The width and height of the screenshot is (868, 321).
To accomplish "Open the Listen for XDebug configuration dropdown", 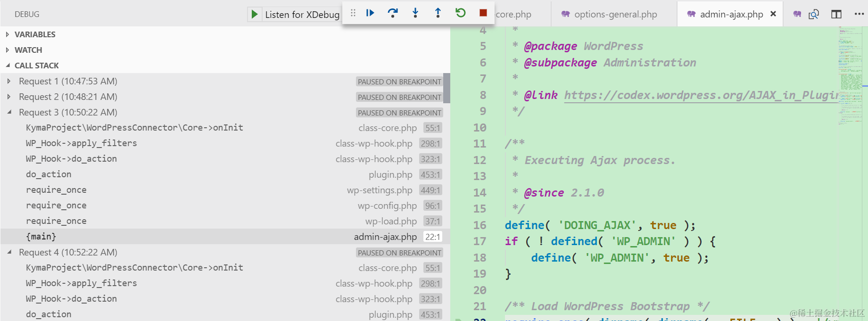I will point(302,14).
